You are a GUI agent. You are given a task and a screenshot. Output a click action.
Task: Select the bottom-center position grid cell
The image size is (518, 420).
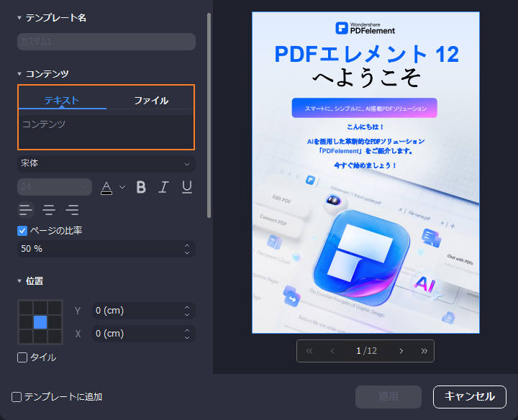click(40, 337)
